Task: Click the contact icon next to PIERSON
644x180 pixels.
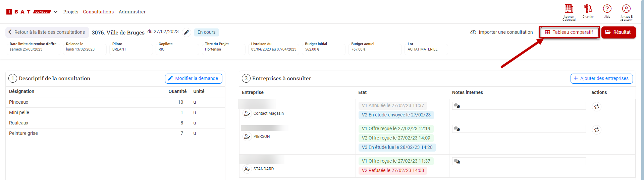Action: 247,137
